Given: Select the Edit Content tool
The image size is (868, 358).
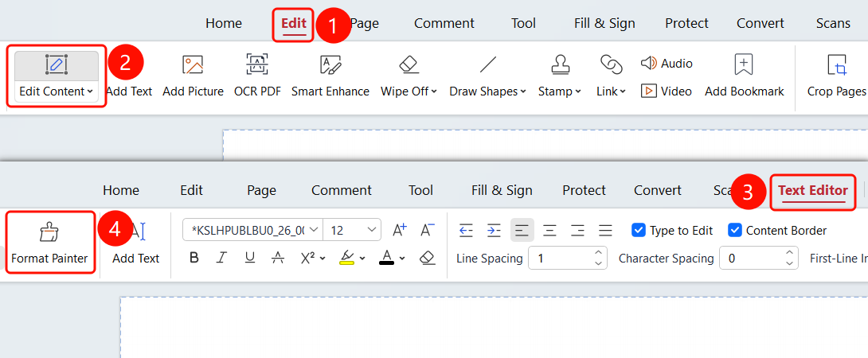Looking at the screenshot, I should point(56,76).
